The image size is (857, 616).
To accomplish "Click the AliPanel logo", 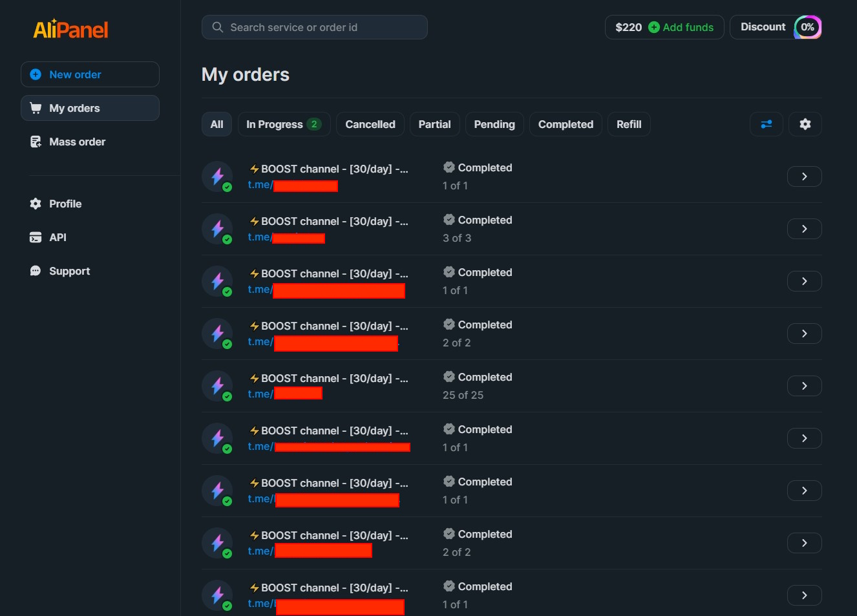I will pyautogui.click(x=70, y=29).
